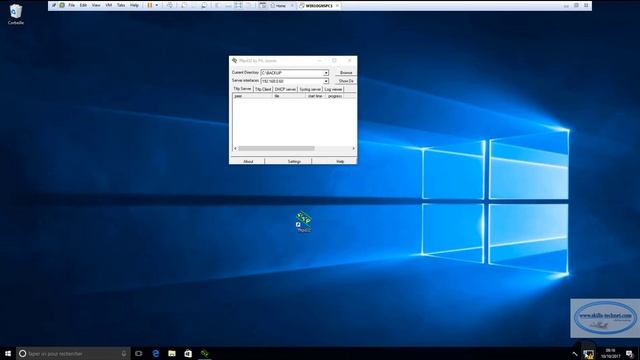
Task: Click the Browse button in Tftpd32
Action: (x=346, y=73)
